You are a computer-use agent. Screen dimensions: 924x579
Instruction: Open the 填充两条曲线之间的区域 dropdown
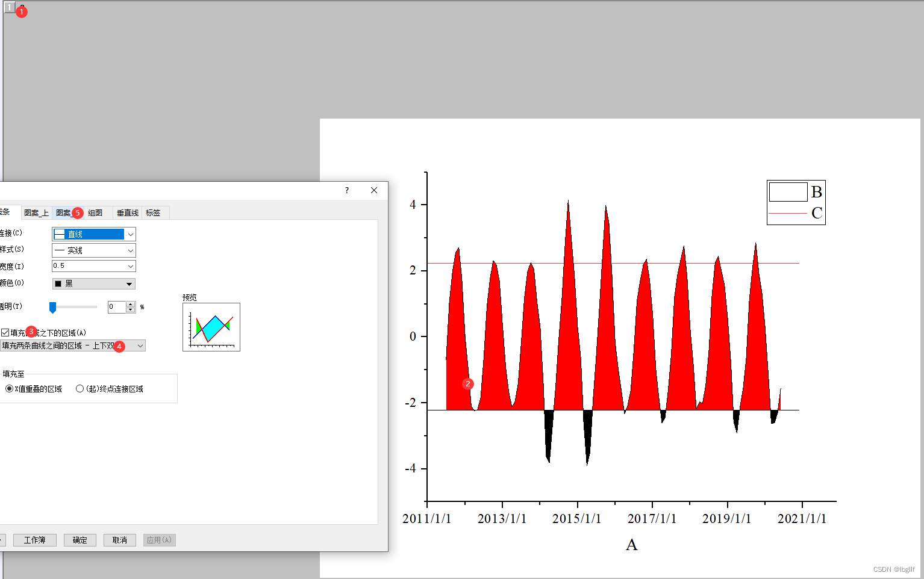[72, 345]
